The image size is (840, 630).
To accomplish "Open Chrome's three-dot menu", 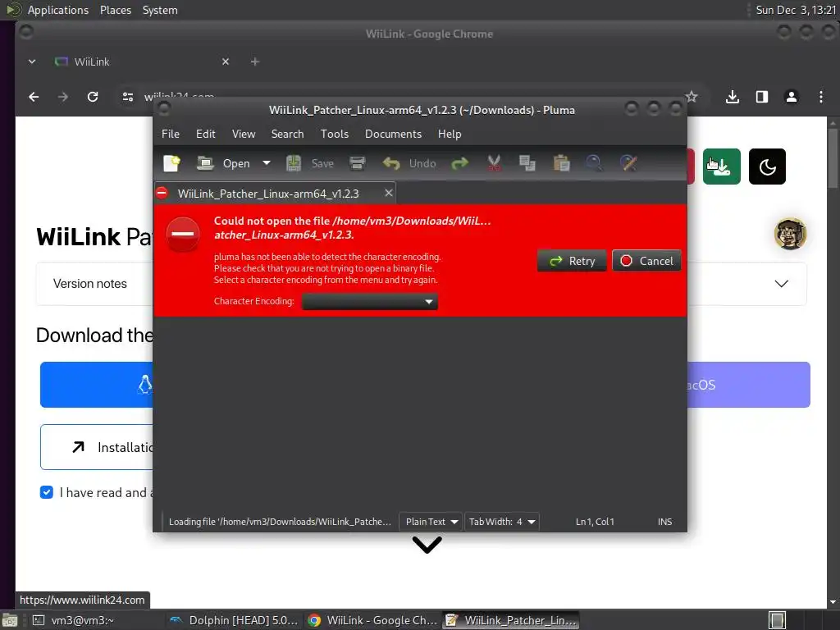I will click(820, 97).
